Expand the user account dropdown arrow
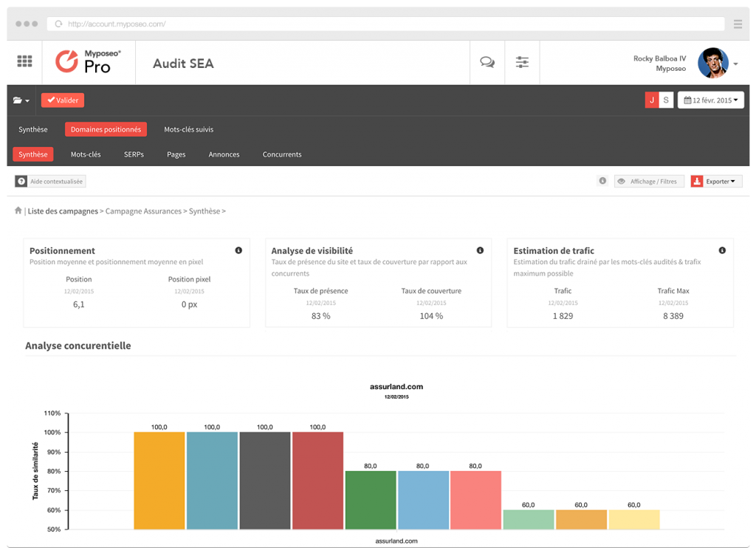Viewport: 756px width, 553px height. click(x=736, y=63)
